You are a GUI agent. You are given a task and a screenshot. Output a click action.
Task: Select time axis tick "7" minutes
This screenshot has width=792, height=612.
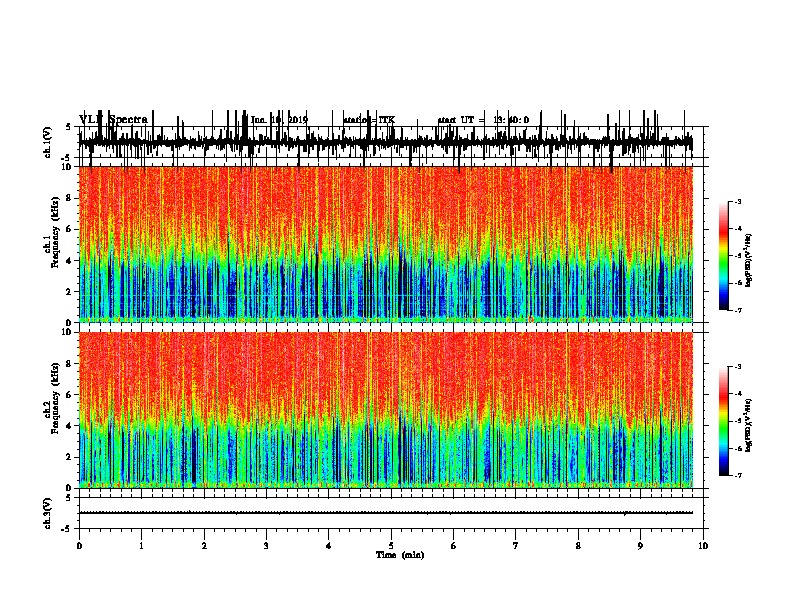(x=516, y=546)
